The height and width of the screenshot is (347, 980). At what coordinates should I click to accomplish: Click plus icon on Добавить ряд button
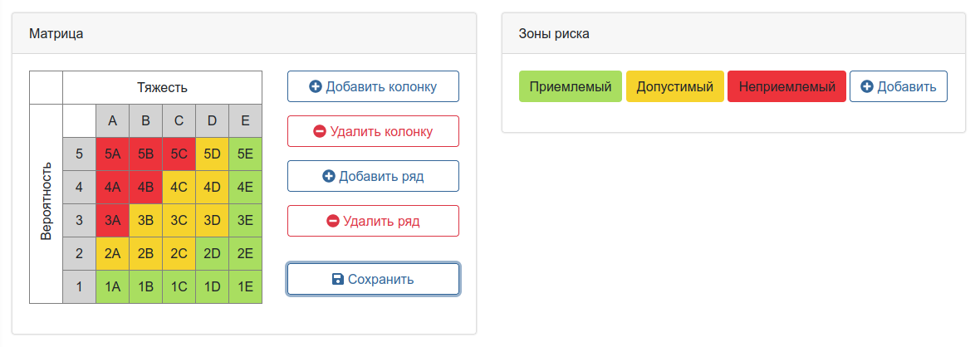click(328, 176)
